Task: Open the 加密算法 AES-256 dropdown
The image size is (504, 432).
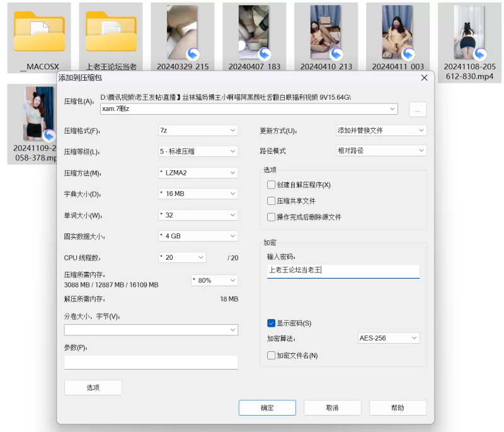Action: (x=388, y=338)
